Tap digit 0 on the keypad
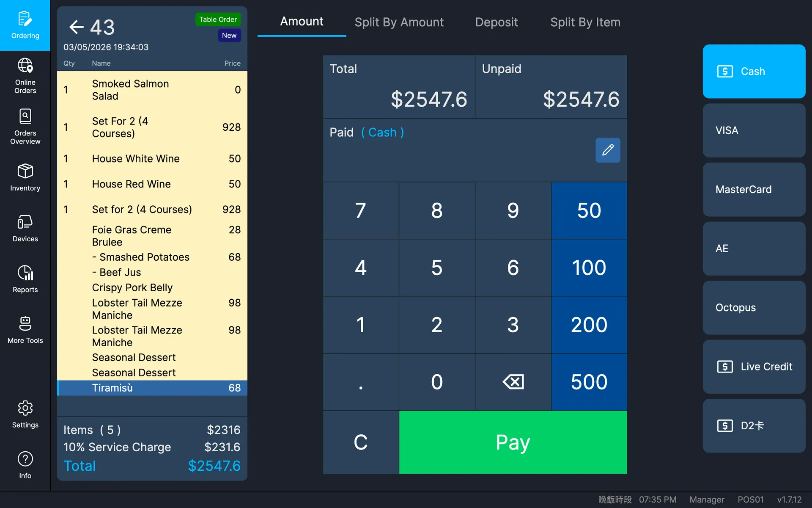Screen dimensions: 812x508 [437, 382]
